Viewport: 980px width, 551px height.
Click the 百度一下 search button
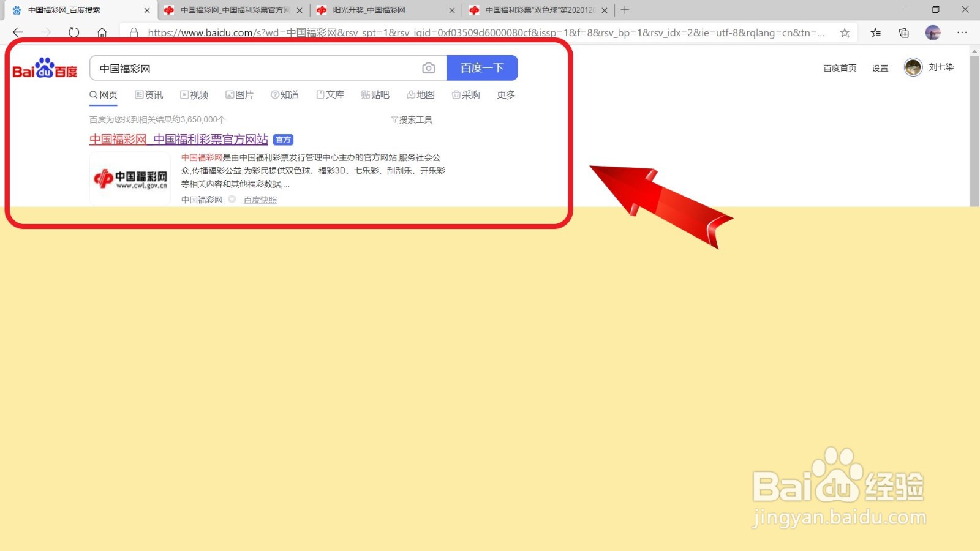(x=483, y=68)
